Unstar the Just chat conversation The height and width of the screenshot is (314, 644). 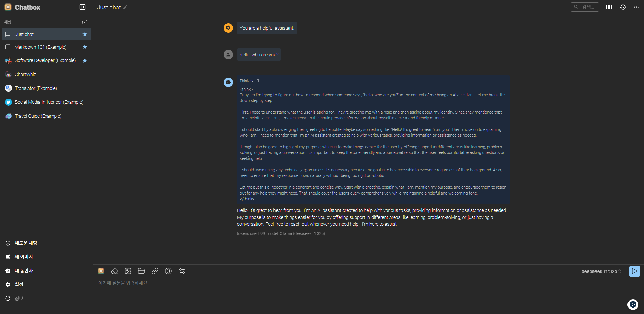coord(85,34)
